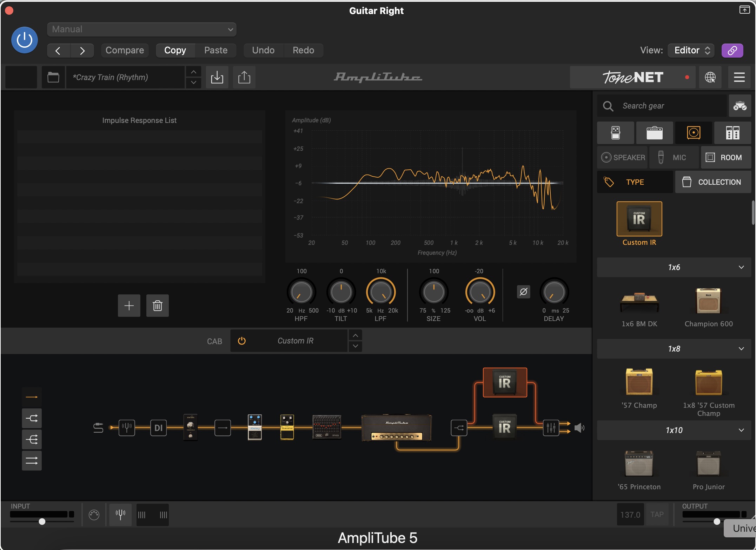The width and height of the screenshot is (756, 550).
Task: Choose the Champion 600 cabinet
Action: (x=708, y=301)
